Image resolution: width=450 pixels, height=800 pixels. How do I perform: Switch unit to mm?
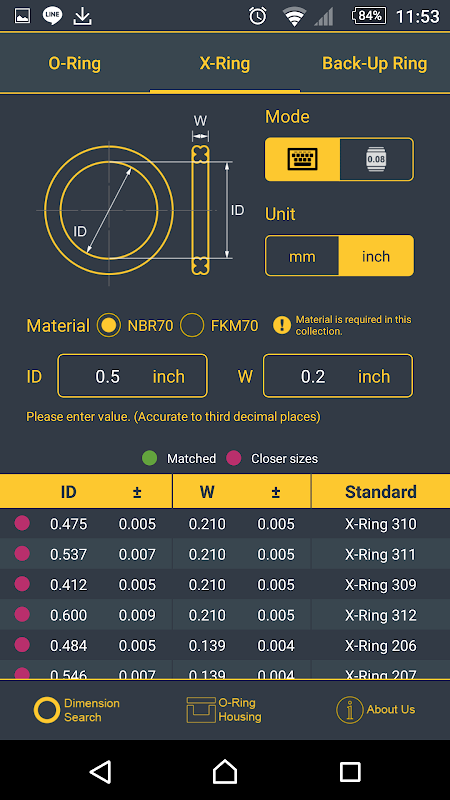click(x=302, y=256)
